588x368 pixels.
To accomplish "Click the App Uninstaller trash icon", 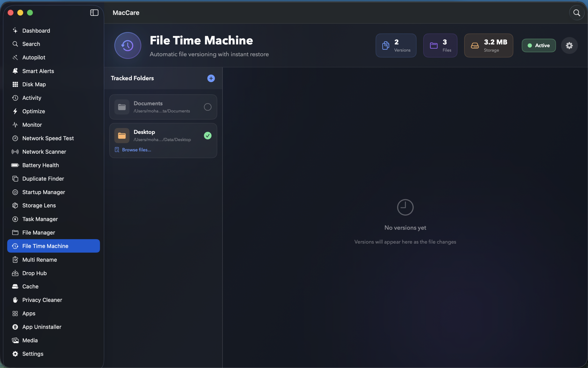I will click(x=15, y=327).
